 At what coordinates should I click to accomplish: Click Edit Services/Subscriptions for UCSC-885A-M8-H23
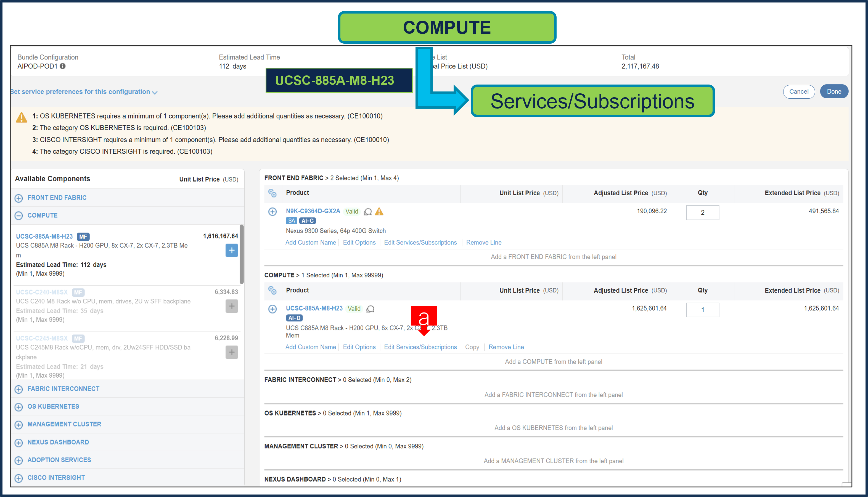pos(420,347)
